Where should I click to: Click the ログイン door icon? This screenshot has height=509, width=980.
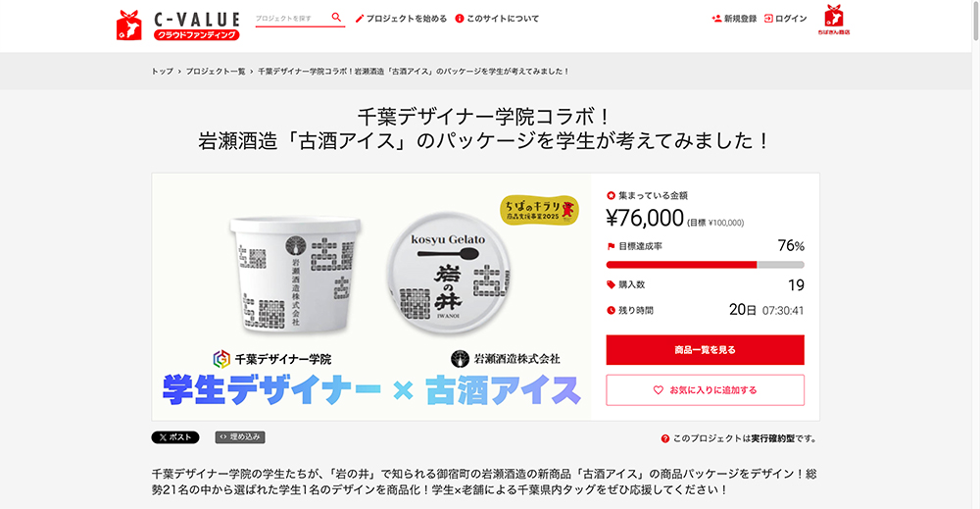(x=768, y=19)
